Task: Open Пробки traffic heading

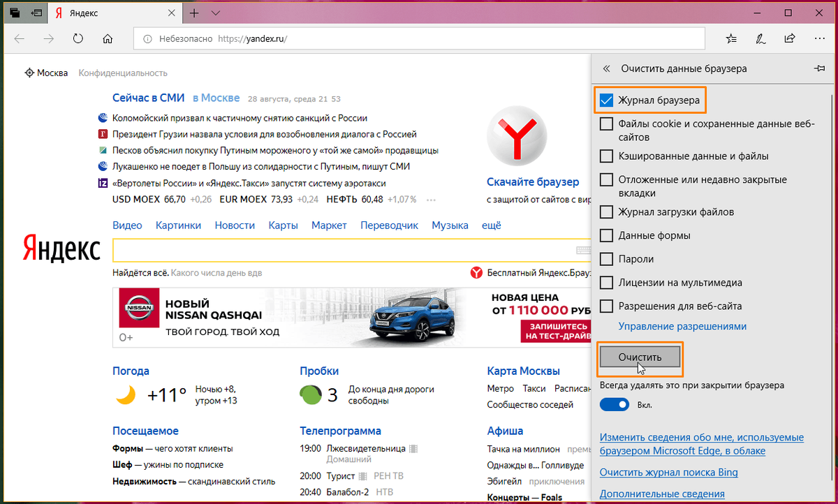Action: 319,371
